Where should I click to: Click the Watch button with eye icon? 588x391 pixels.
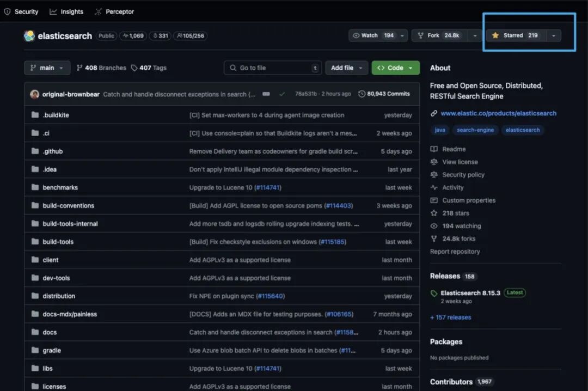coord(373,35)
